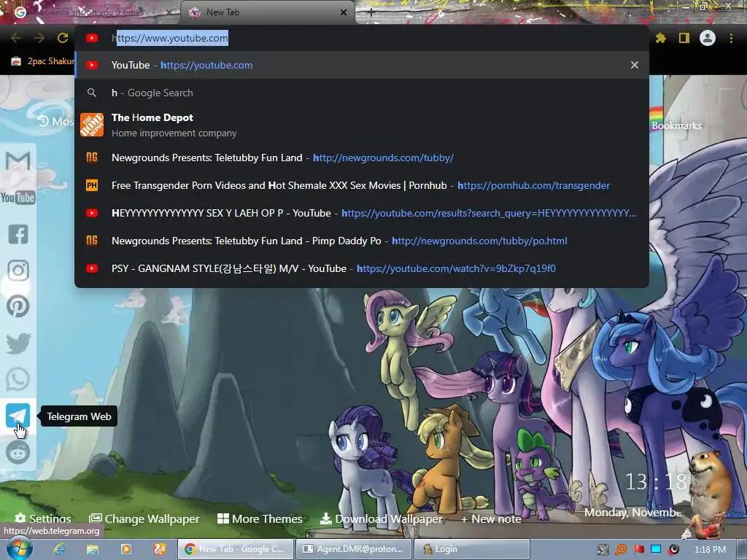Open a new tab with plus button
The width and height of the screenshot is (747, 560).
click(x=371, y=12)
